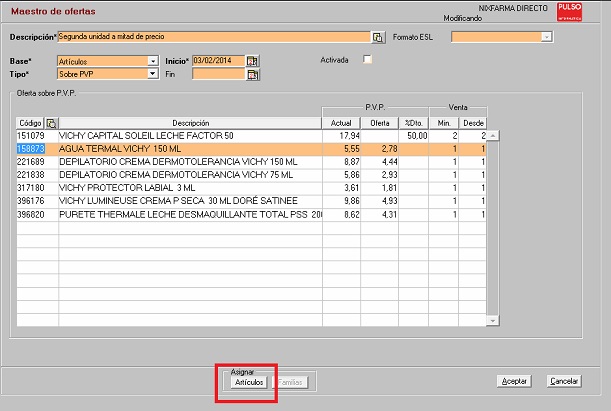Click actual price 5,86
Screen dimensions: 611x411
coord(352,175)
